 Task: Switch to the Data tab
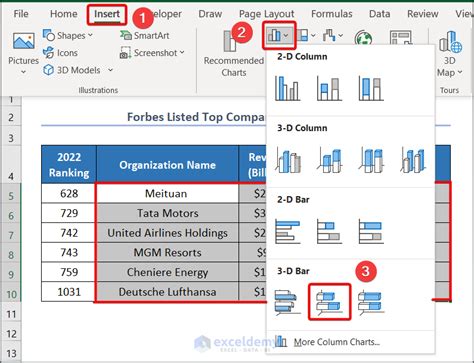pos(379,14)
